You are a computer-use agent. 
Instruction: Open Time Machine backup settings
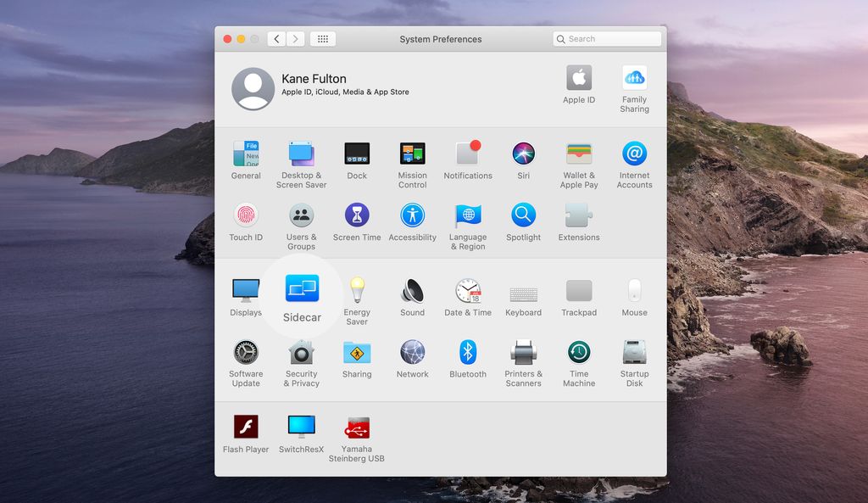coord(579,351)
